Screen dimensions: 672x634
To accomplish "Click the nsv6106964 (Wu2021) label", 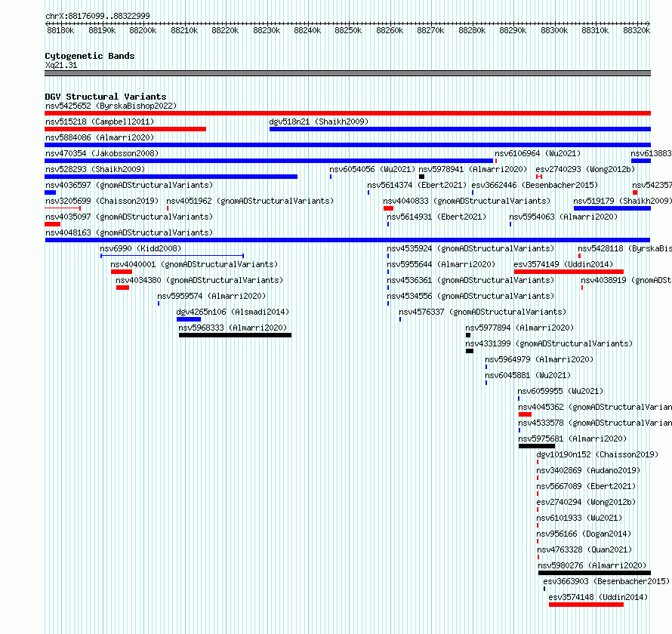I will point(538,153).
